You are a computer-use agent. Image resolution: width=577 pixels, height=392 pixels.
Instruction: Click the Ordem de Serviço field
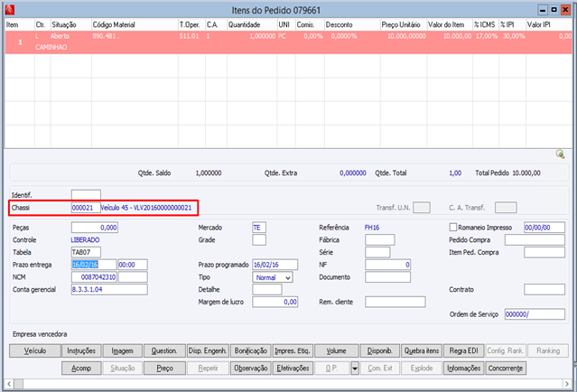point(535,314)
